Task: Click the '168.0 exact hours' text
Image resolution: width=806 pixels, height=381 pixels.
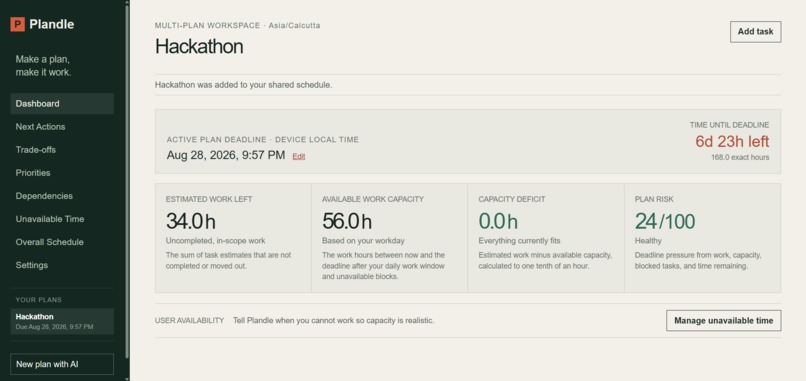Action: point(740,157)
